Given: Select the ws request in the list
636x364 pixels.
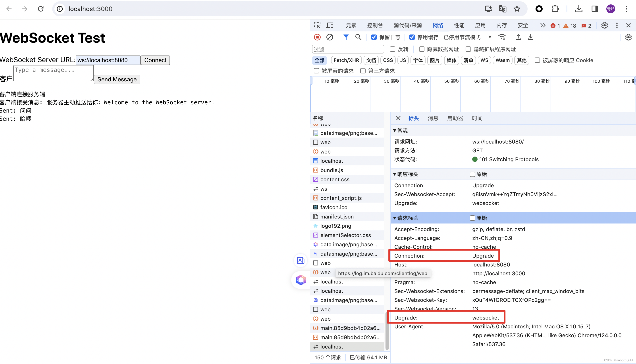Looking at the screenshot, I should [323, 188].
